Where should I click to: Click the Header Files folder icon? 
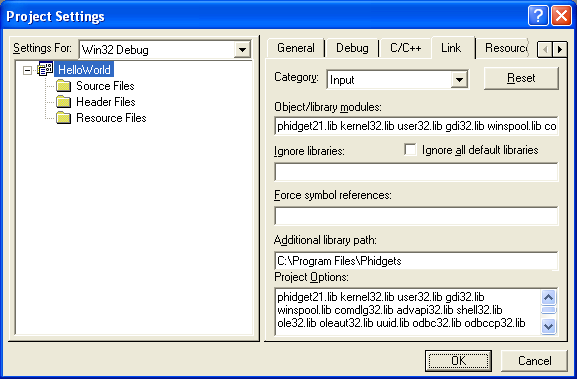tap(63, 102)
